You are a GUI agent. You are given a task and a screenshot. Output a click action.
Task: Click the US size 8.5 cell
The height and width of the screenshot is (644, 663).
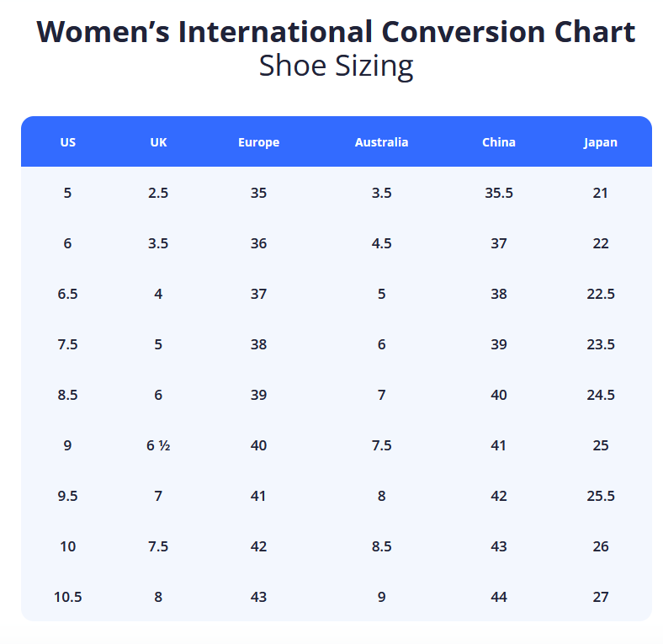click(68, 395)
